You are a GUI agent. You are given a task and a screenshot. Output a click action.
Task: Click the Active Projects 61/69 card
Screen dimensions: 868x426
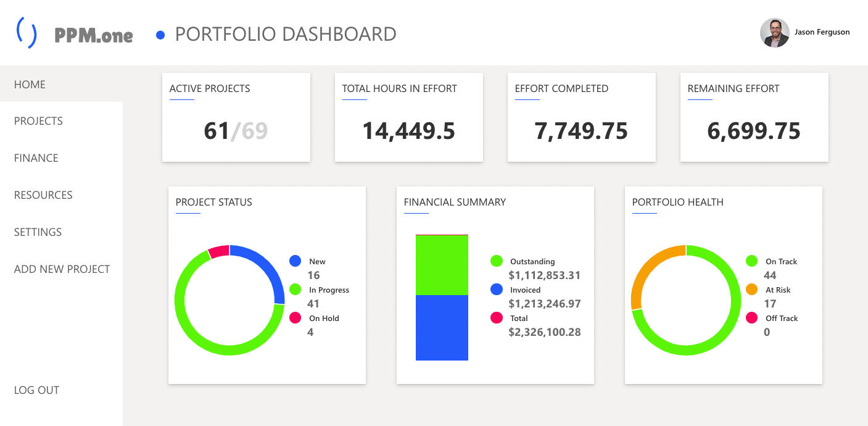click(x=236, y=117)
